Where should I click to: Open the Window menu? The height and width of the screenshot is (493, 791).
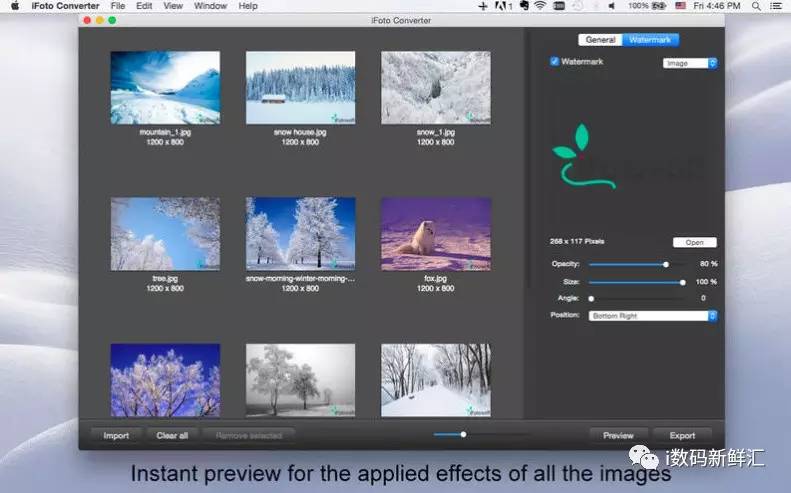pos(210,6)
